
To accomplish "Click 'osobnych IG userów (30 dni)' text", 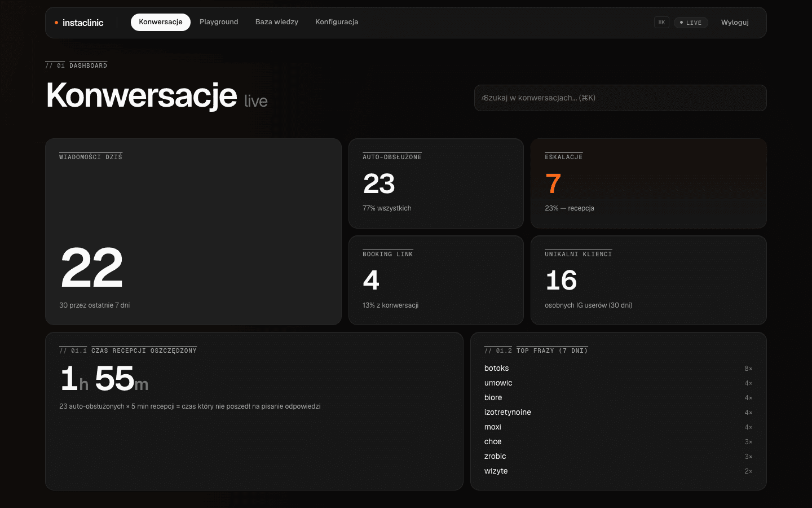I will click(x=589, y=305).
